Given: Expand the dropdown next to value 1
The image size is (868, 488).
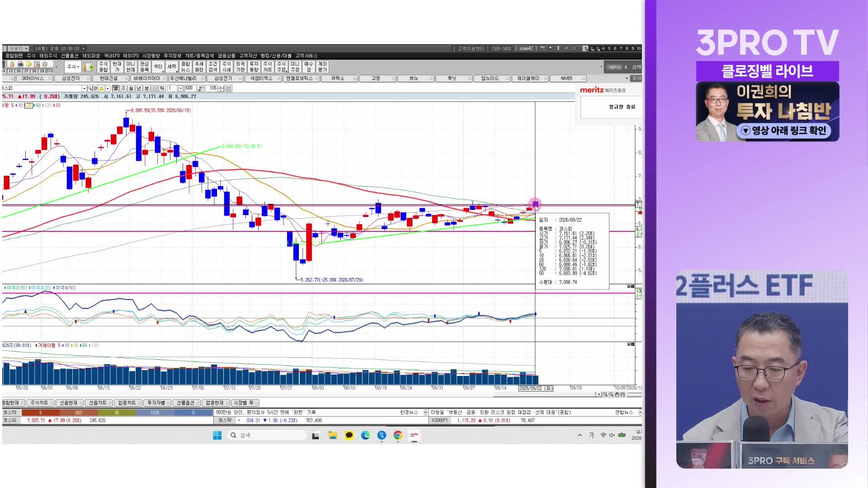Looking at the screenshot, I should pos(180,89).
